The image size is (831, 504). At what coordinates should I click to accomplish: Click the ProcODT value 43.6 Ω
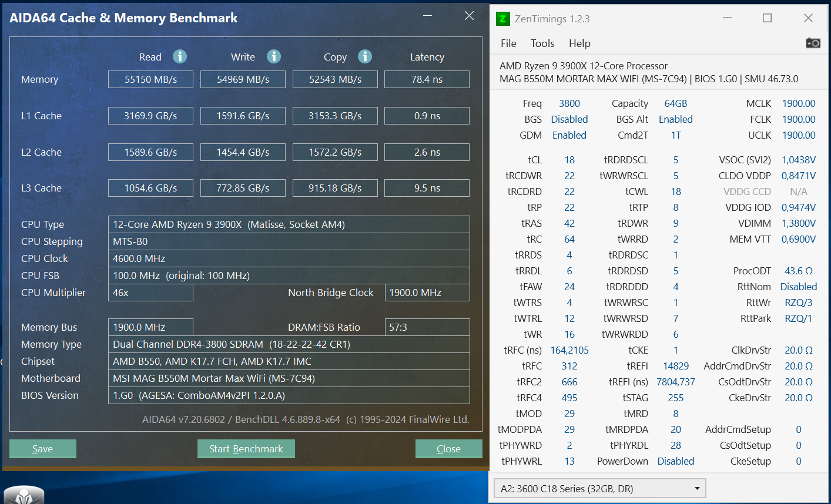799,271
